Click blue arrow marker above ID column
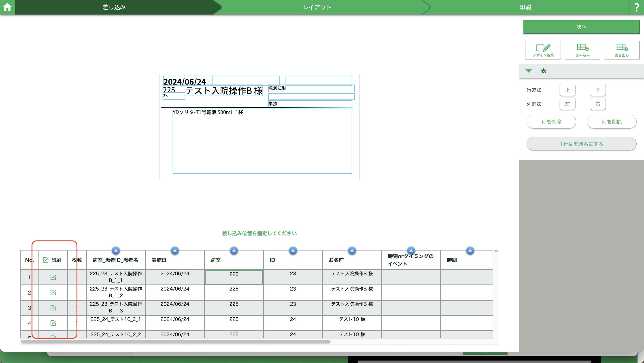This screenshot has height=363, width=644. [x=293, y=250]
